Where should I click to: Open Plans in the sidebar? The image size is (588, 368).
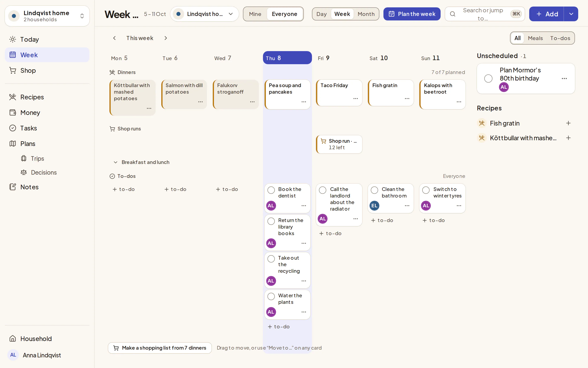47,144
